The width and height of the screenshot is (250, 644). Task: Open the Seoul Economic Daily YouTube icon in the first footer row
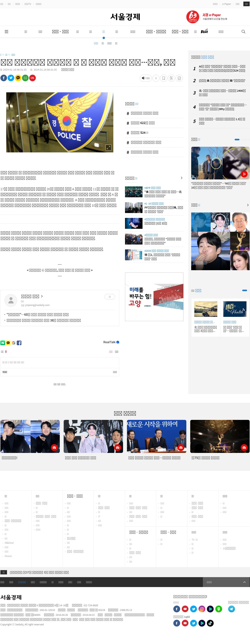185,609
